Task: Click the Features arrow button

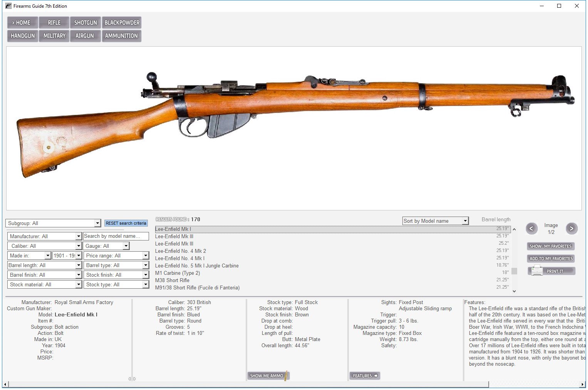Action: coord(365,376)
